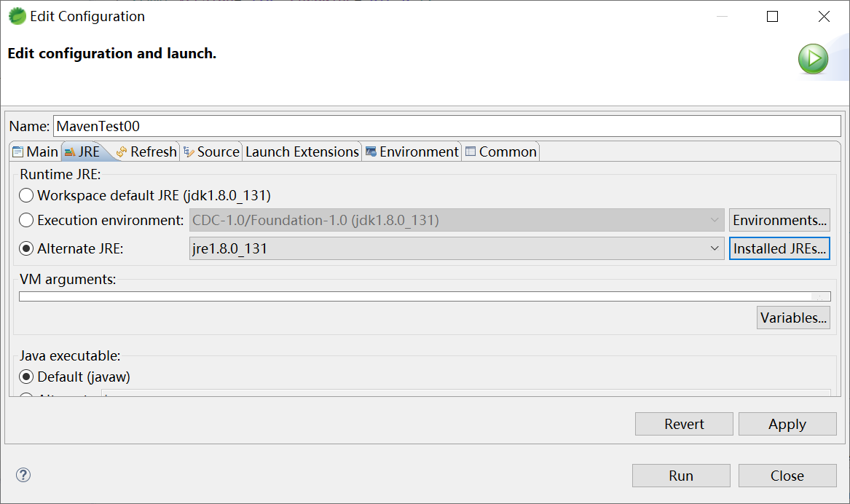Select Default (javaw) executable option
The width and height of the screenshot is (850, 504).
pyautogui.click(x=27, y=377)
